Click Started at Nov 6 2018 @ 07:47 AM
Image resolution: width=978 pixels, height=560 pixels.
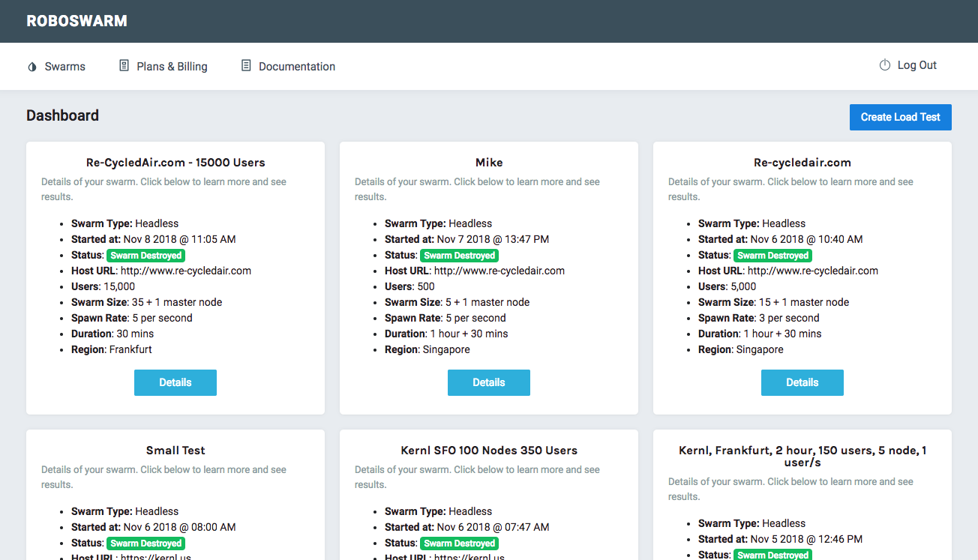[467, 527]
